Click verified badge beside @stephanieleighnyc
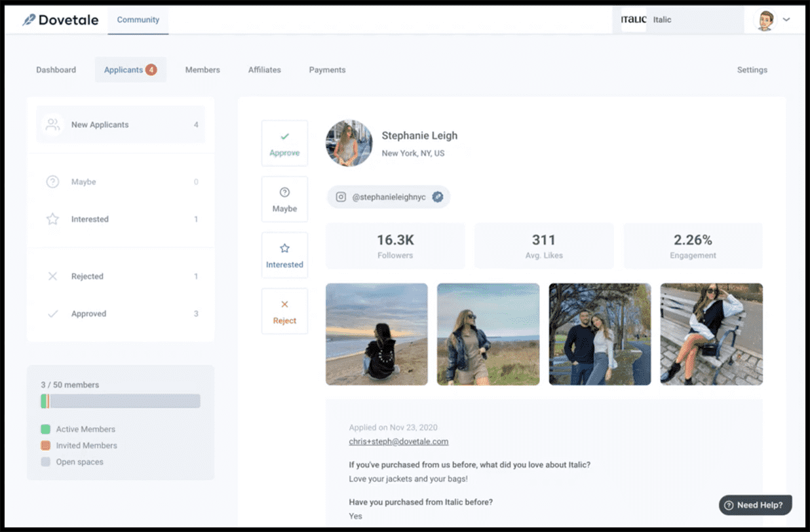The height and width of the screenshot is (532, 810). click(437, 197)
